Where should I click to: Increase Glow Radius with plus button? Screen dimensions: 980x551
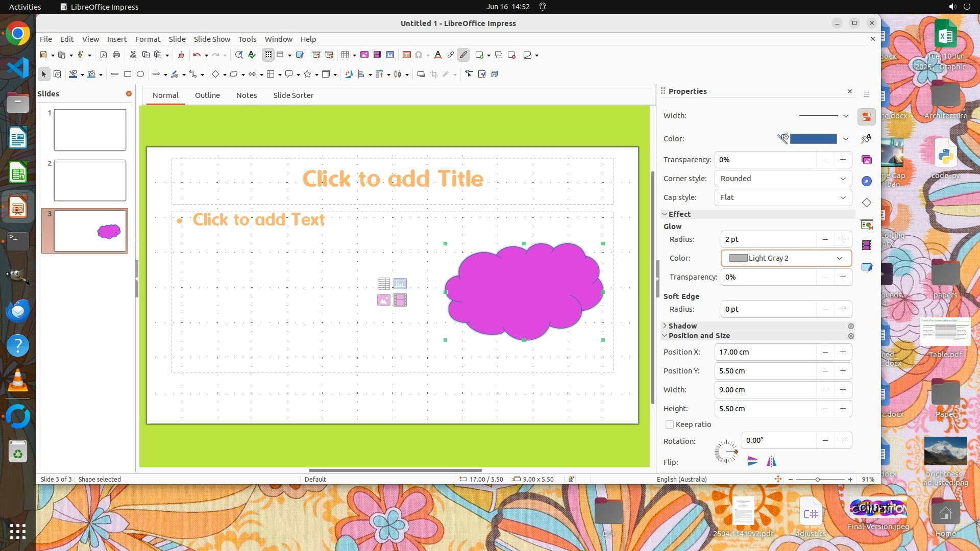point(843,239)
